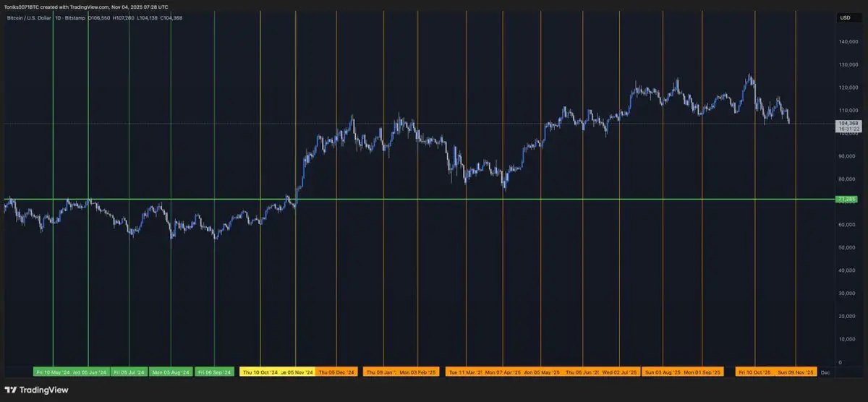The image size is (868, 402).
Task: Select the Mon 03 Feb '25 date marker
Action: [x=417, y=372]
